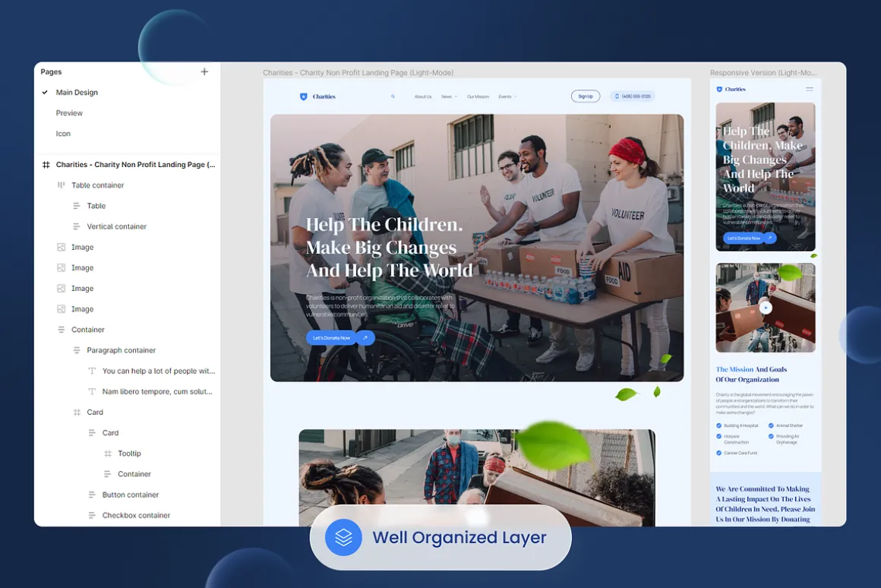Click Let's Donate Now button in desktop hero
881x588 pixels.
[x=331, y=338]
